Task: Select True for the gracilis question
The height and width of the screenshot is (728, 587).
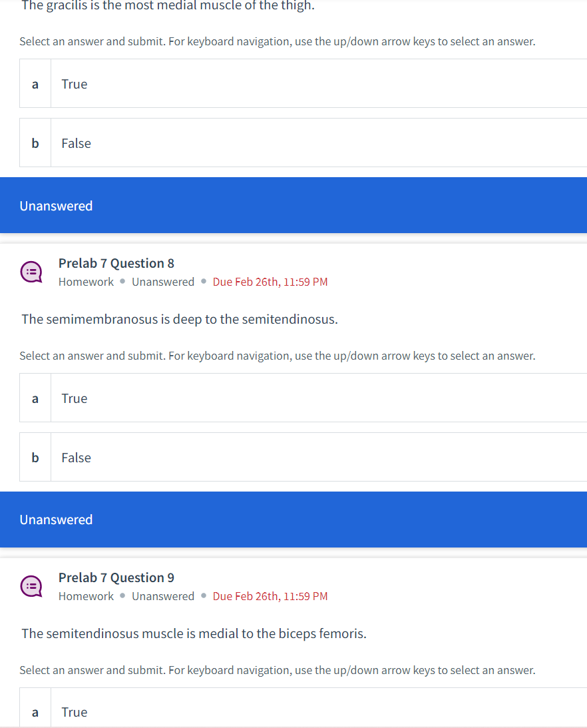Action: click(303, 83)
